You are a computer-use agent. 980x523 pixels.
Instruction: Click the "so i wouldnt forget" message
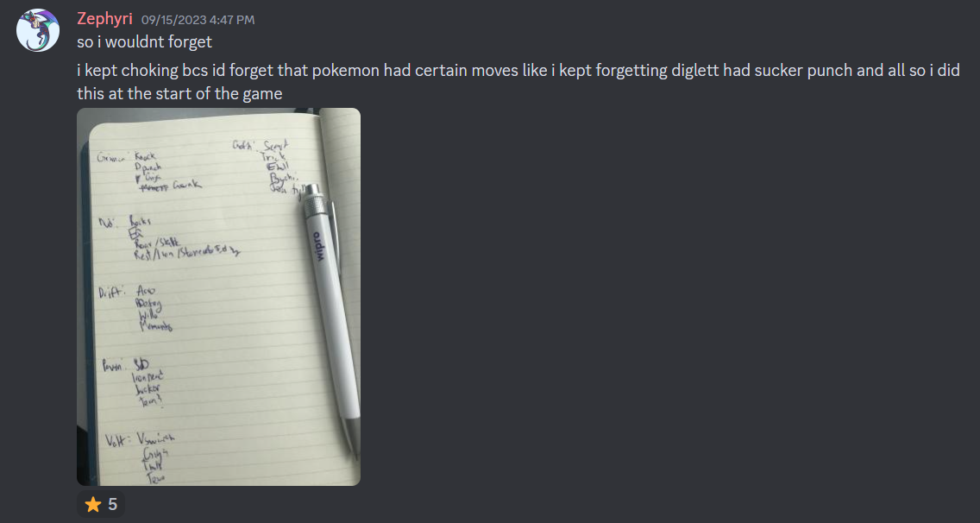[144, 42]
